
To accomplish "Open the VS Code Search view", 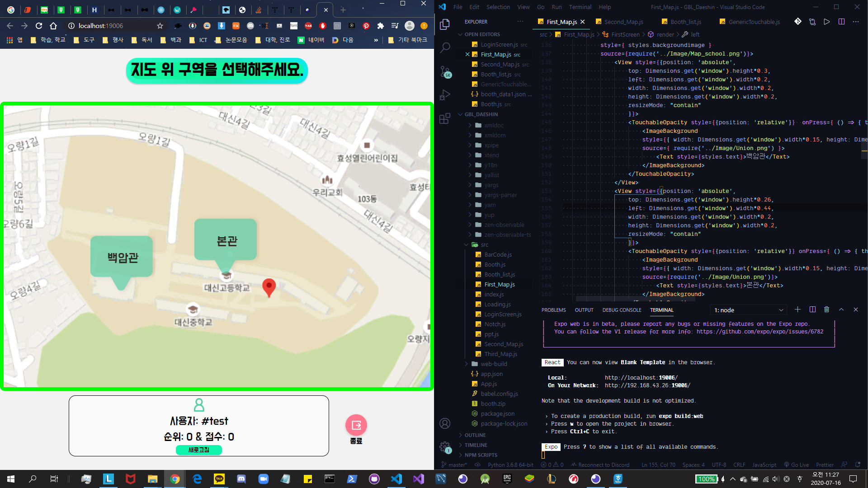I will [445, 47].
